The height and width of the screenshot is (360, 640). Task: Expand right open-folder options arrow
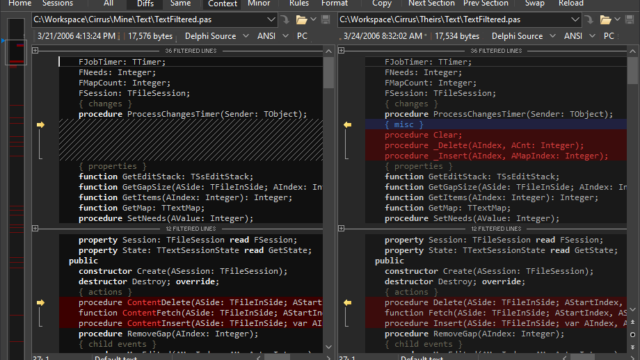[x=618, y=19]
